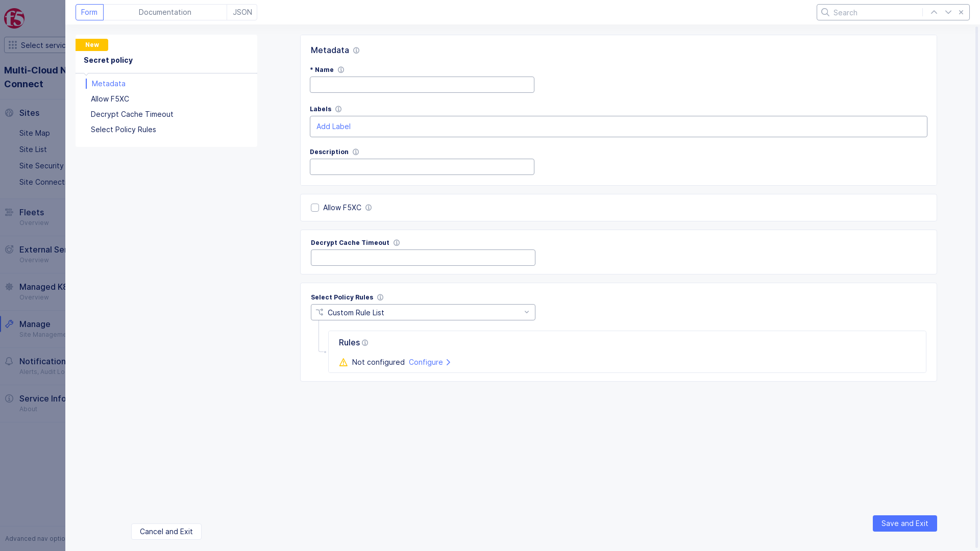Click search next result down arrow
This screenshot has height=551, width=980.
948,12
